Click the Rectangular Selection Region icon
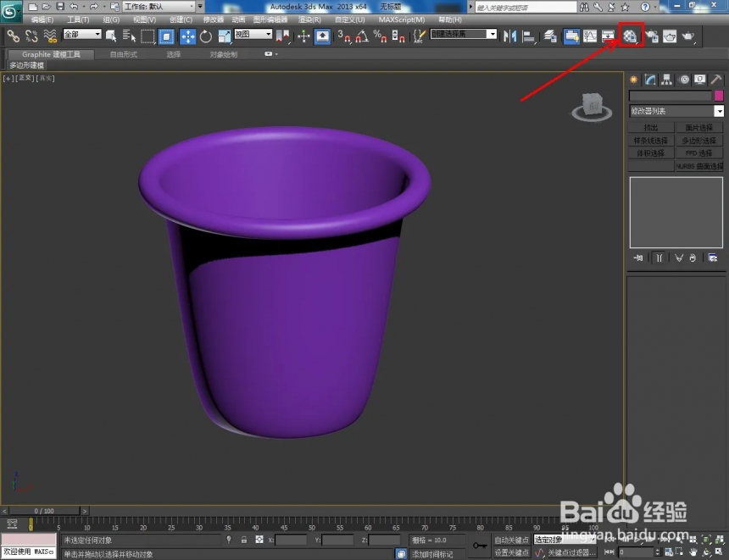 147,36
